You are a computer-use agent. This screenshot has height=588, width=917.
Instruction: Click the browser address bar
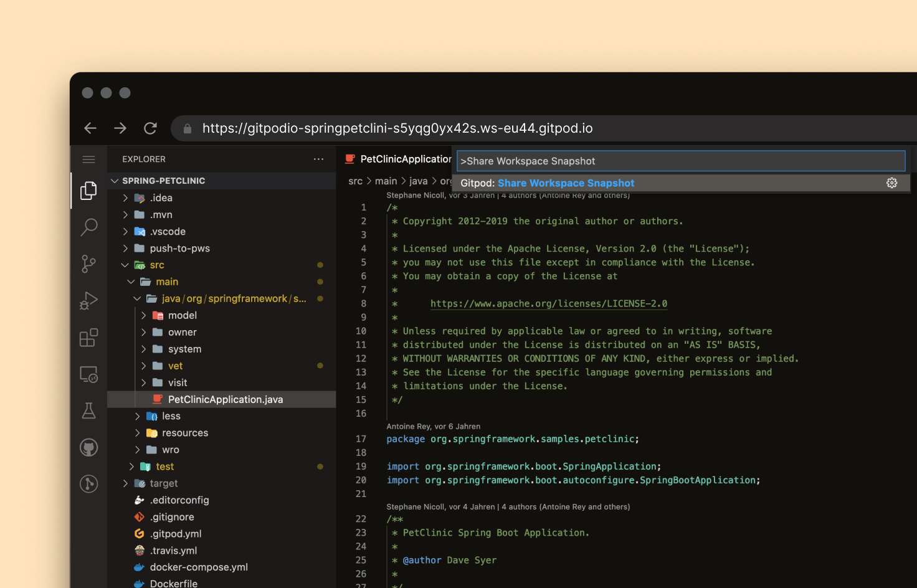(397, 128)
